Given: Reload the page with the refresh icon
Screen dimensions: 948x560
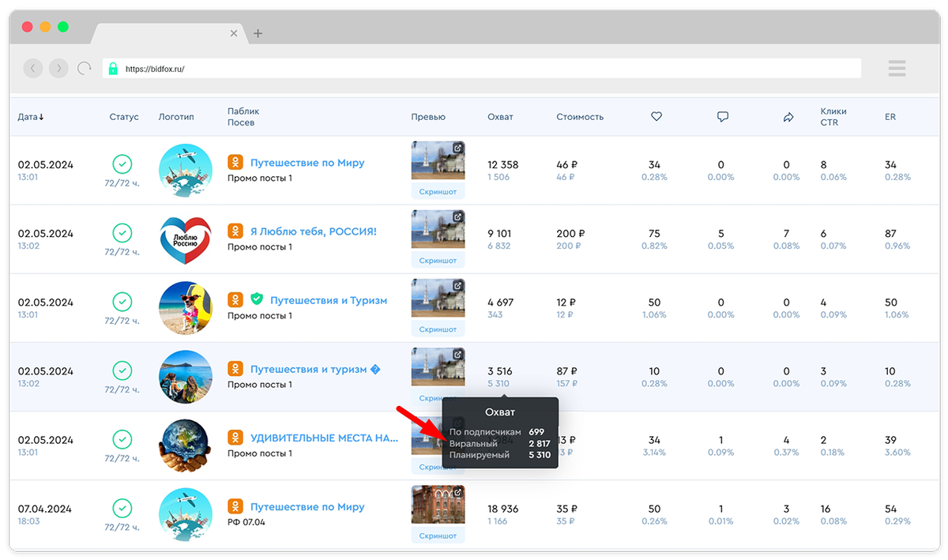Looking at the screenshot, I should (84, 69).
